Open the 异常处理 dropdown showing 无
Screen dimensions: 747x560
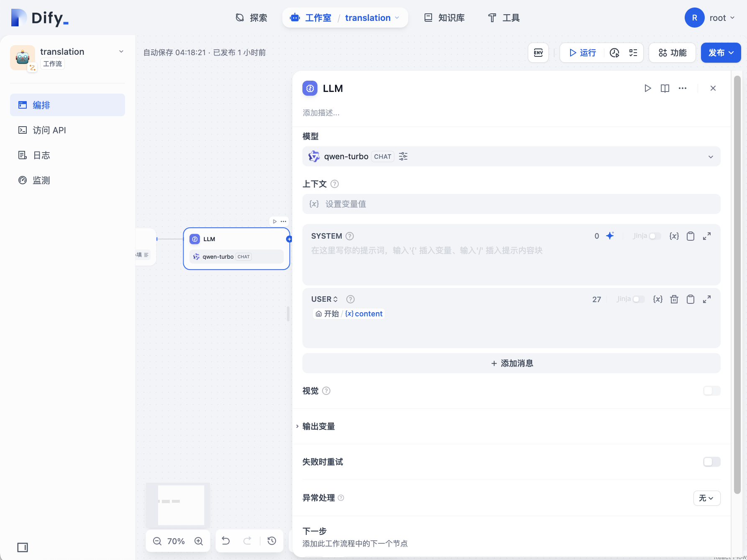tap(707, 498)
